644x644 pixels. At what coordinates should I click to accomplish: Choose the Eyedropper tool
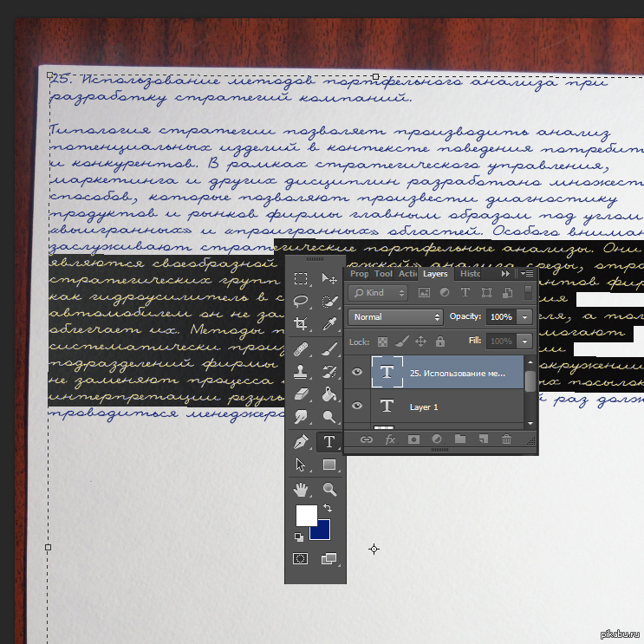tap(329, 324)
